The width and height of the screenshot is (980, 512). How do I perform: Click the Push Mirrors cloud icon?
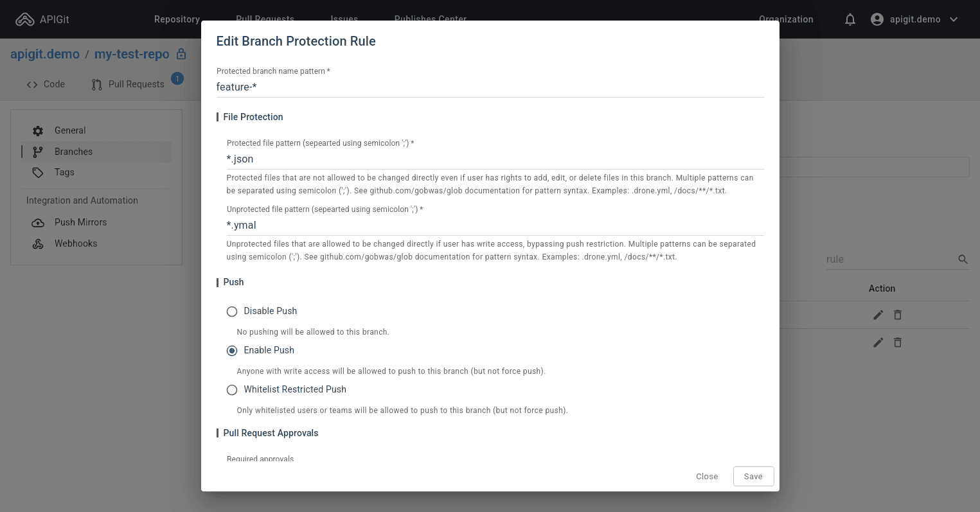point(38,222)
